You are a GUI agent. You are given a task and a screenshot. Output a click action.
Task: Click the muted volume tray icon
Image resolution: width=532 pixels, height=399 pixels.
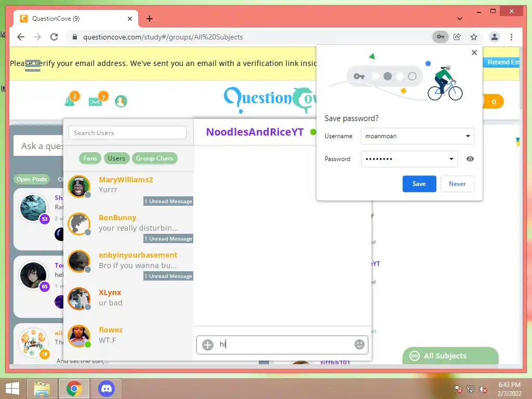[x=483, y=389]
